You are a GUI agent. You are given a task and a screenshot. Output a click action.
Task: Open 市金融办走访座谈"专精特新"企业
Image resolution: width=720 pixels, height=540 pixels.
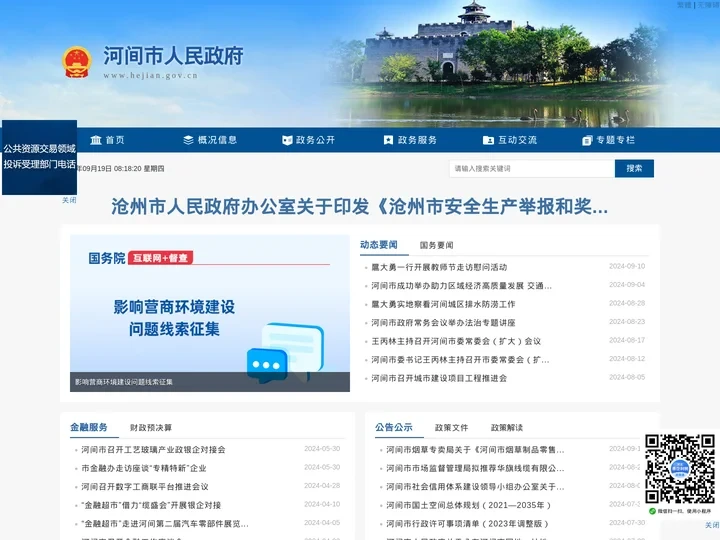point(144,468)
